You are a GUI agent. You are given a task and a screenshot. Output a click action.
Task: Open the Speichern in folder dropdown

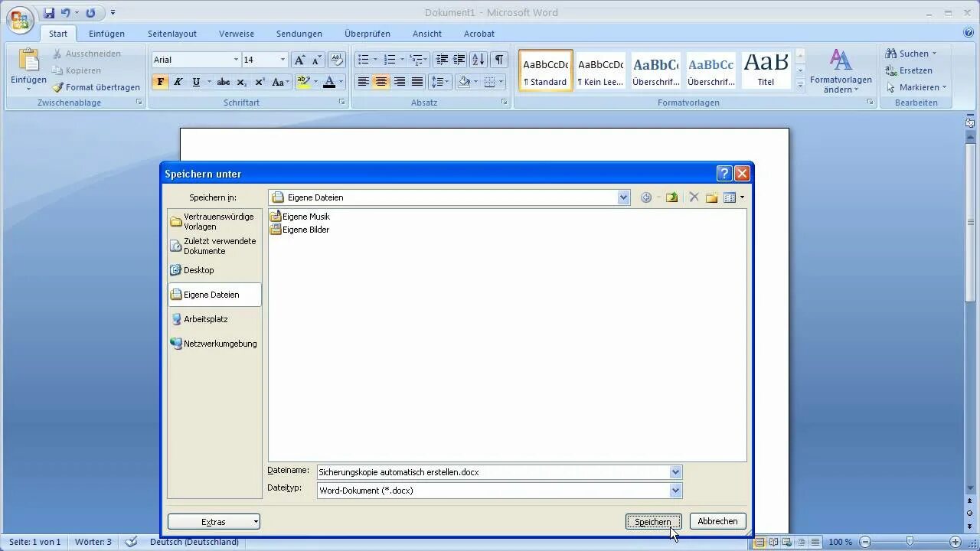click(x=623, y=197)
